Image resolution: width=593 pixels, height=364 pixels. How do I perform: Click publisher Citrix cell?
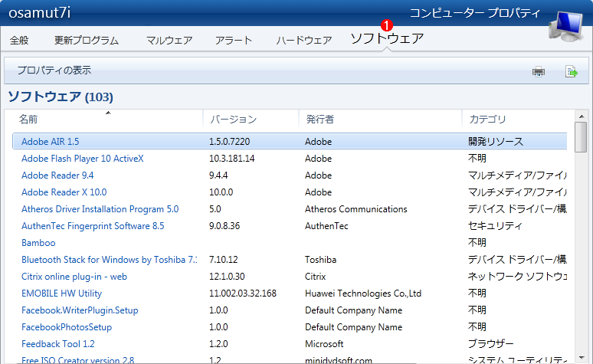(x=315, y=277)
